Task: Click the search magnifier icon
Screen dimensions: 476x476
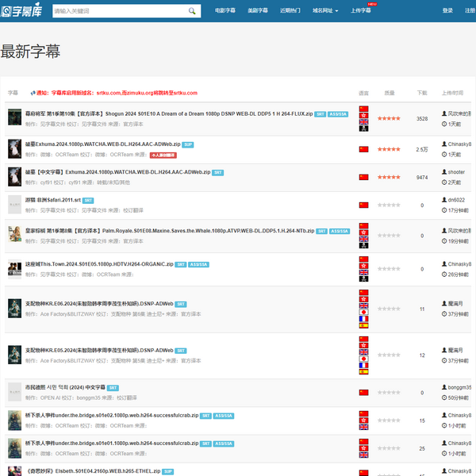Action: click(x=190, y=11)
